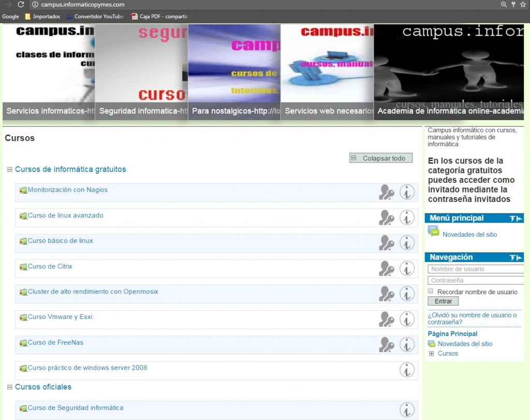The width and height of the screenshot is (530, 420).
Task: Click the info icon for Monitorización con Nagios
Action: [407, 193]
